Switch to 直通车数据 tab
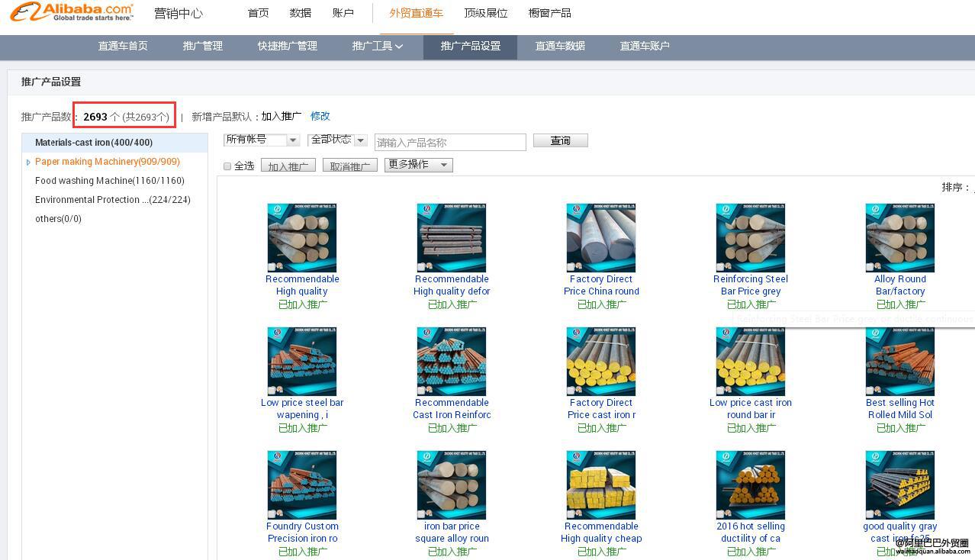 click(x=560, y=46)
